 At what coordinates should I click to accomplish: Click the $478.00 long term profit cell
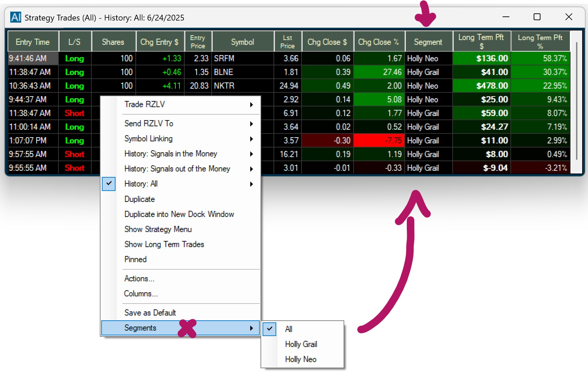(x=482, y=86)
